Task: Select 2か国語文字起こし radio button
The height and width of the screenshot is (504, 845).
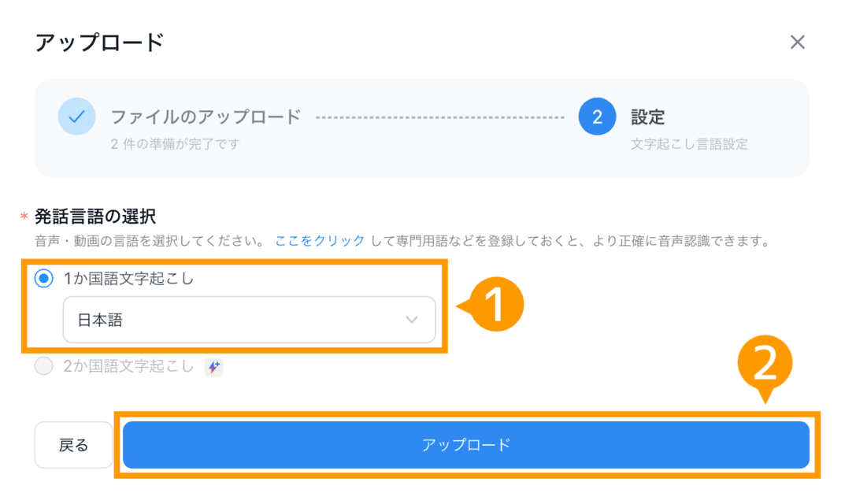Action: click(43, 366)
